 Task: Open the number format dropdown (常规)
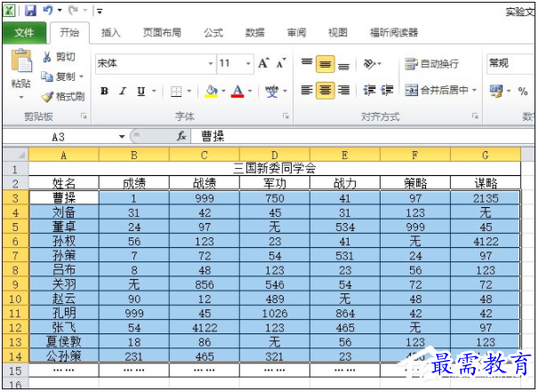point(511,64)
